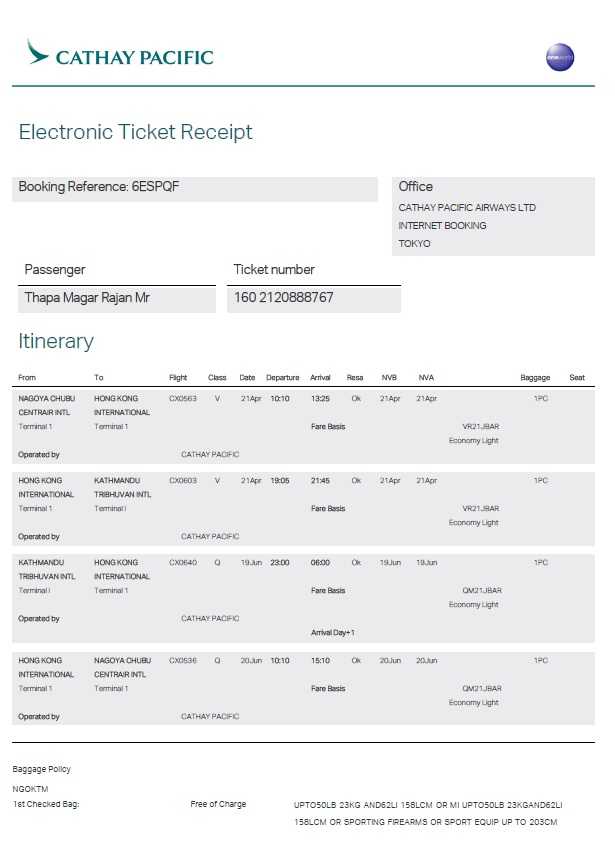Click the Baggage column header

[x=535, y=378]
